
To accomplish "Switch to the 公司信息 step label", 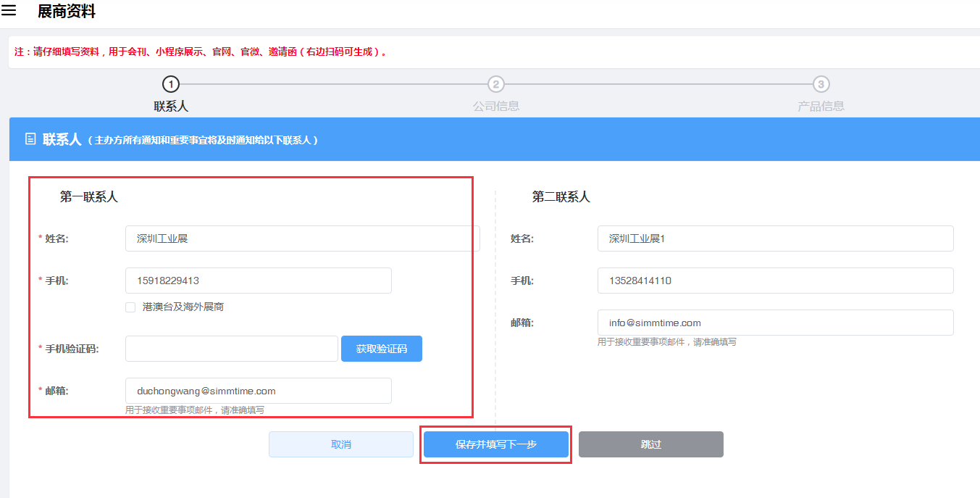I will click(x=495, y=106).
